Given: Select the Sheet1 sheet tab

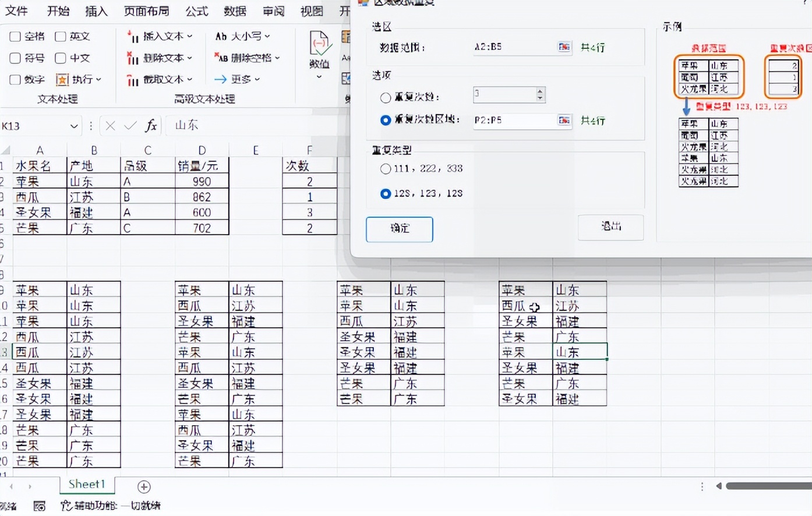Looking at the screenshot, I should pyautogui.click(x=87, y=484).
